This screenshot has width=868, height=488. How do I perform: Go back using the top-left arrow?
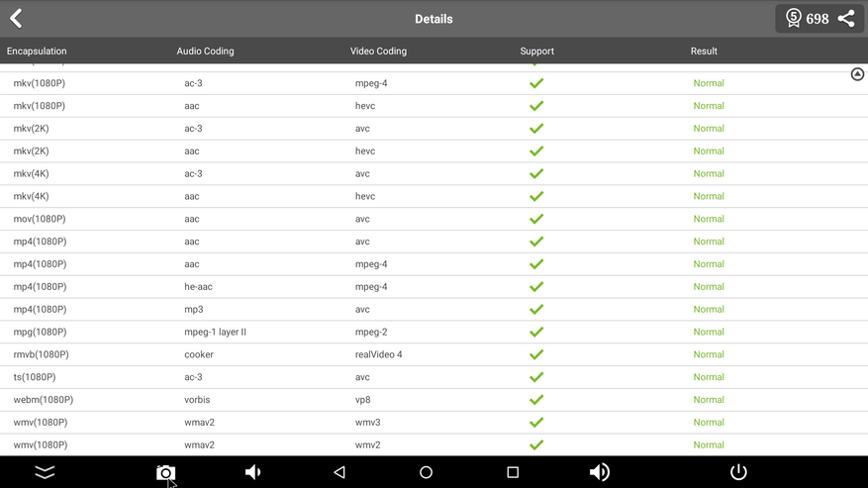coord(17,18)
